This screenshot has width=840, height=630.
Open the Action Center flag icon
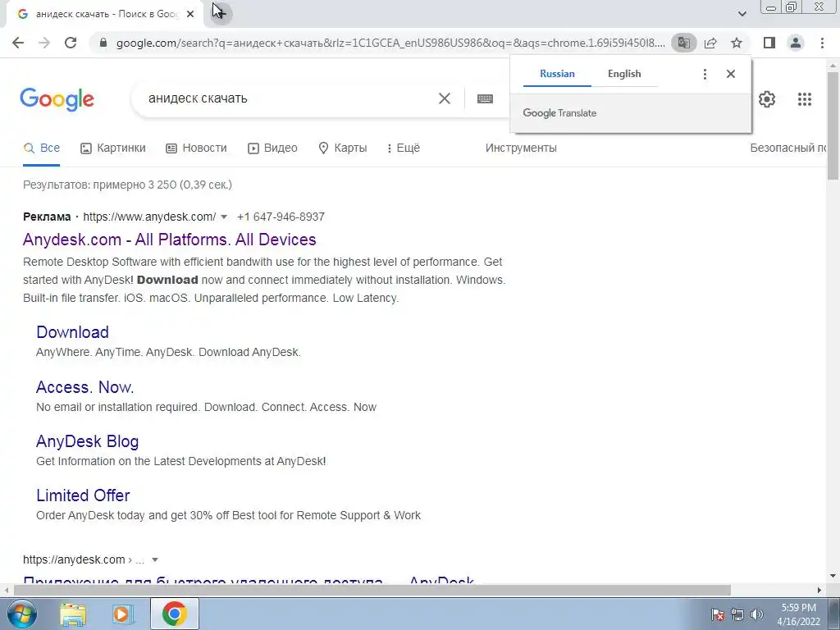point(718,614)
